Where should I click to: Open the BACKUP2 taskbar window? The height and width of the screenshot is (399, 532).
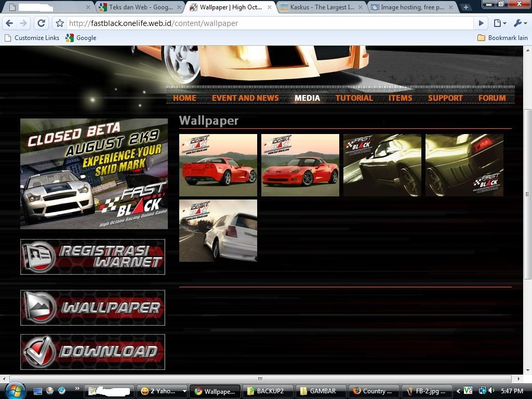[268, 391]
